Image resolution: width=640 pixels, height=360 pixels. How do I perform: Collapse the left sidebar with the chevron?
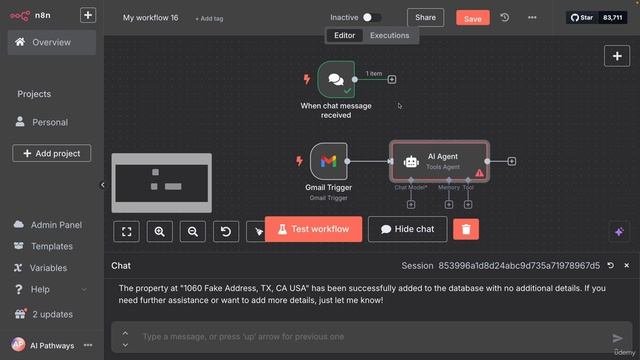point(102,185)
